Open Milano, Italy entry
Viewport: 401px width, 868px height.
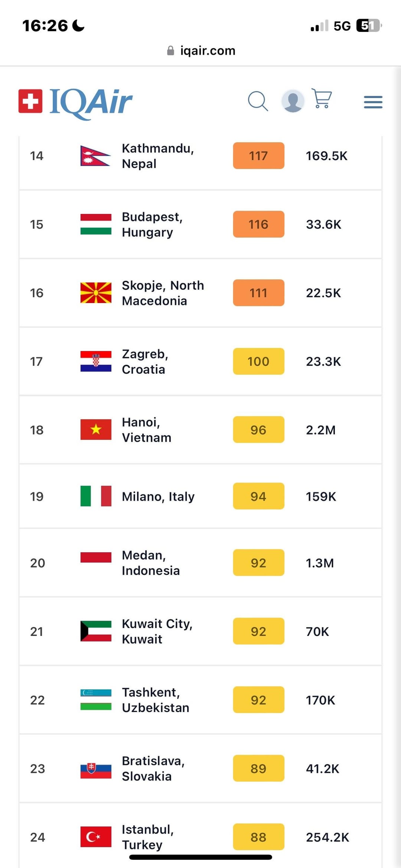click(x=158, y=497)
